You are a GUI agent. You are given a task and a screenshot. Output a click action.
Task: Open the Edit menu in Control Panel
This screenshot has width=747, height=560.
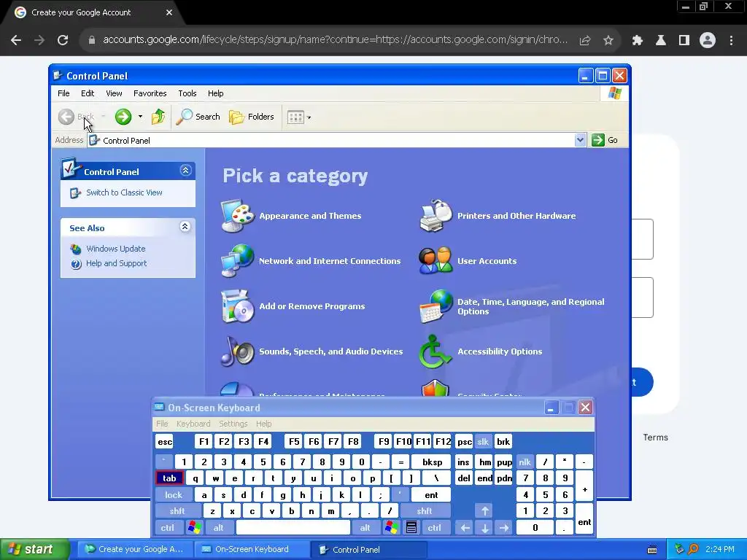[88, 93]
